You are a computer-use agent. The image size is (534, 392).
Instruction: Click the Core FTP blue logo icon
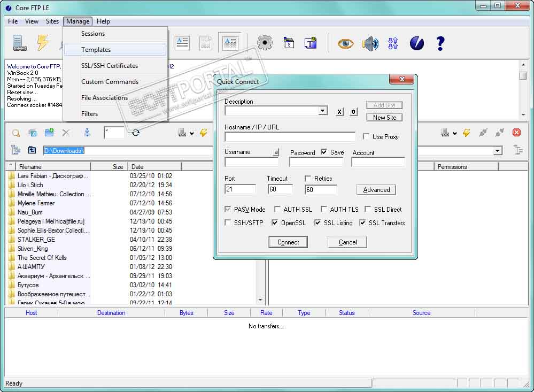[x=417, y=43]
